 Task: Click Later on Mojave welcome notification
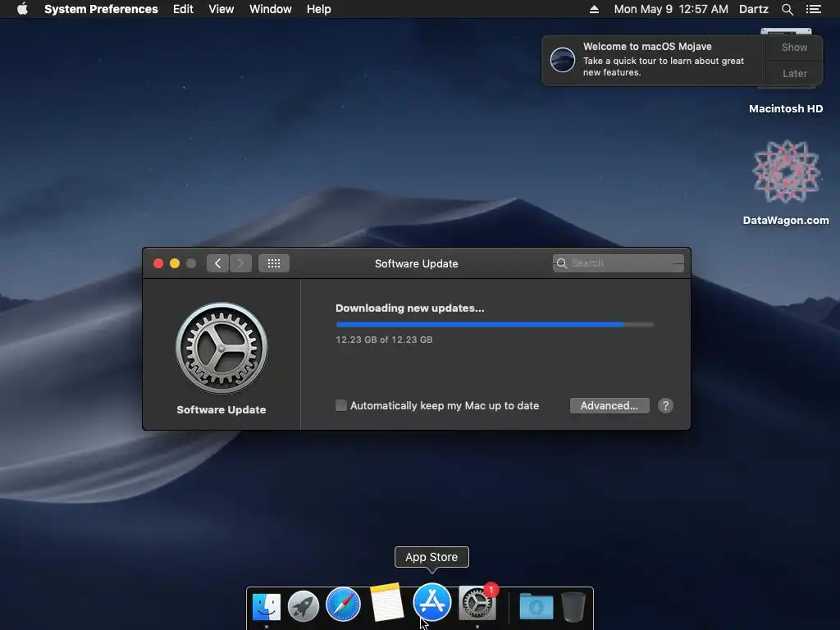pyautogui.click(x=794, y=73)
